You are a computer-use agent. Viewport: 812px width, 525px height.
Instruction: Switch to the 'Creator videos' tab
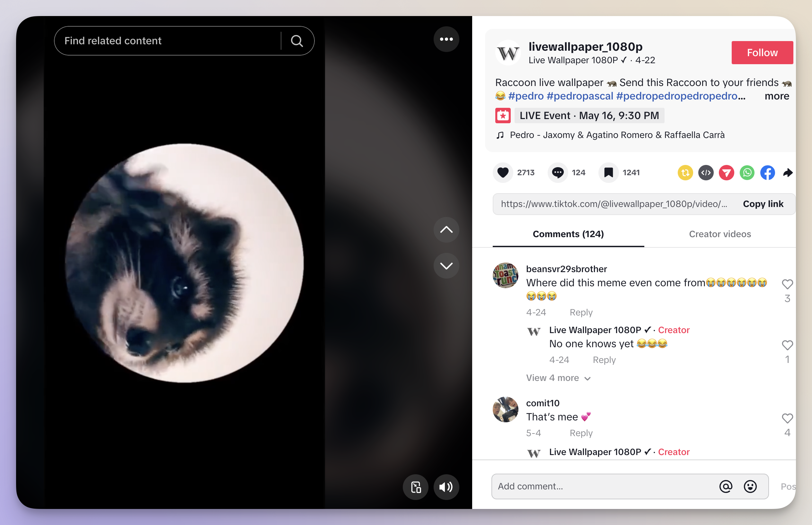[720, 234]
